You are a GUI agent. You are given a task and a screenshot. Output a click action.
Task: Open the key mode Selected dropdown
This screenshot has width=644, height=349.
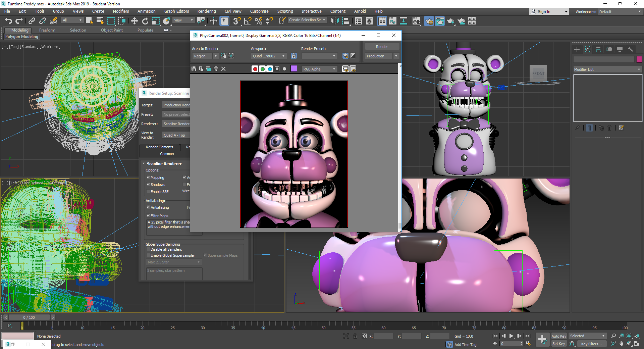(x=587, y=336)
